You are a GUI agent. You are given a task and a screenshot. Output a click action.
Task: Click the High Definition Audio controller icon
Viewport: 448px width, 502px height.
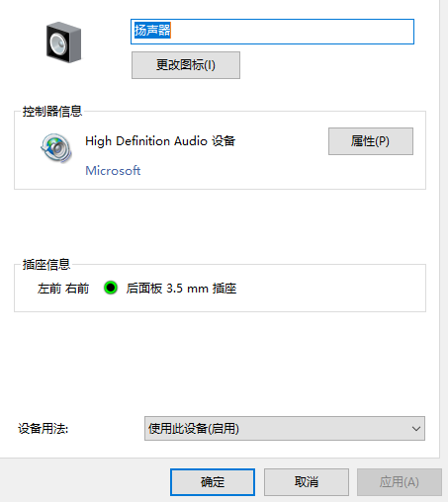pos(56,148)
